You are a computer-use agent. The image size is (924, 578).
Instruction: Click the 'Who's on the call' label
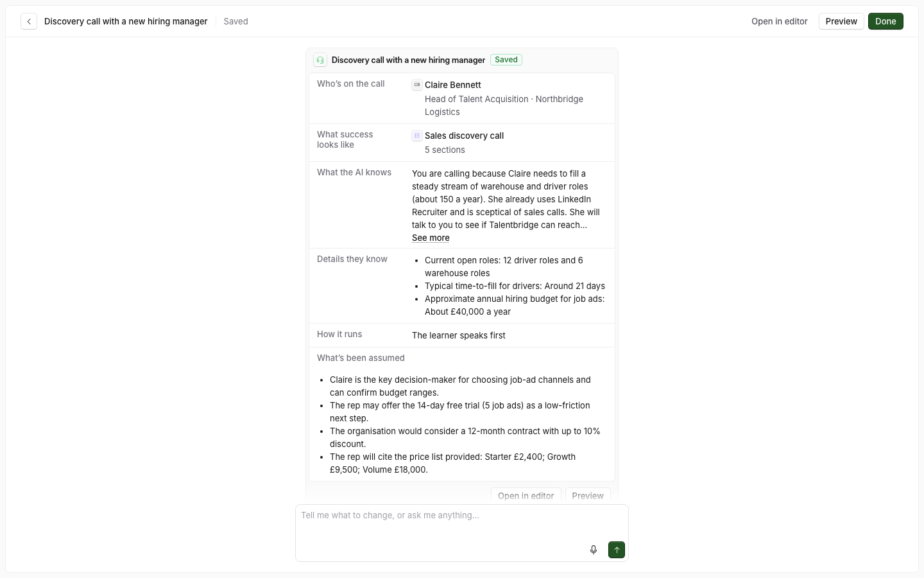coord(351,83)
